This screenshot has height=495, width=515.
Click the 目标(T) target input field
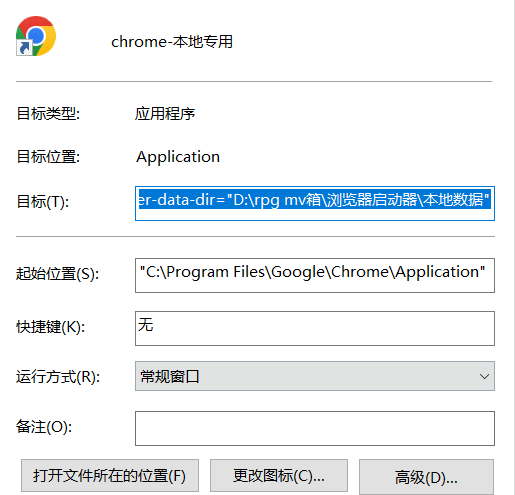(x=315, y=203)
